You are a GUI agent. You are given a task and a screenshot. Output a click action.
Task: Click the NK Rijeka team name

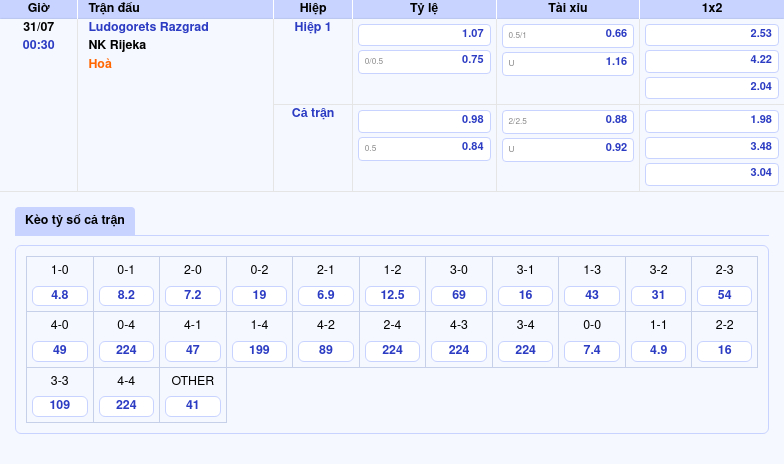pyautogui.click(x=117, y=45)
